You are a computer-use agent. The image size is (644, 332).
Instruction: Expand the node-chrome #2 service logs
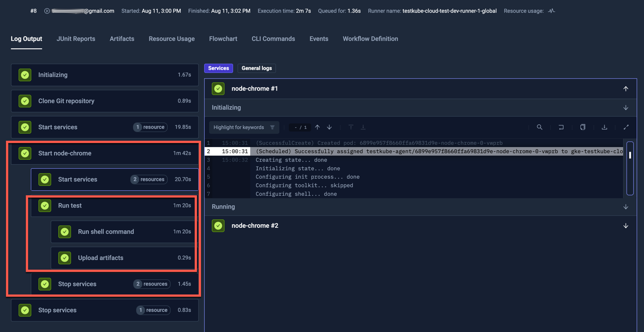click(626, 225)
